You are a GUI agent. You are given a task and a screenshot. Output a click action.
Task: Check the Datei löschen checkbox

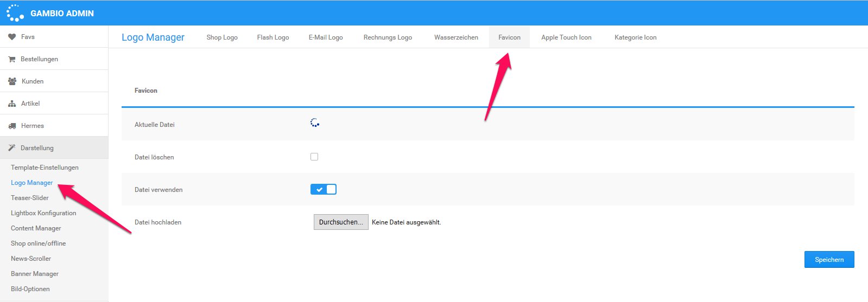pyautogui.click(x=314, y=157)
